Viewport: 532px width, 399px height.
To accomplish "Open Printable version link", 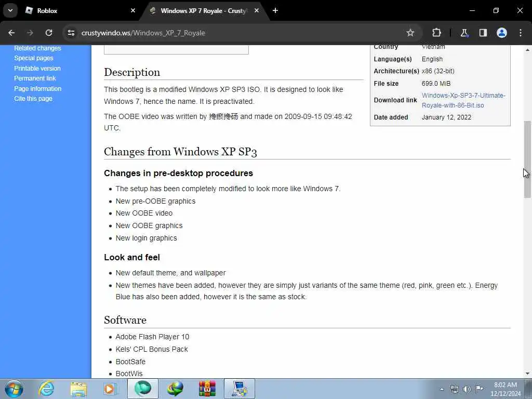I will coord(37,68).
